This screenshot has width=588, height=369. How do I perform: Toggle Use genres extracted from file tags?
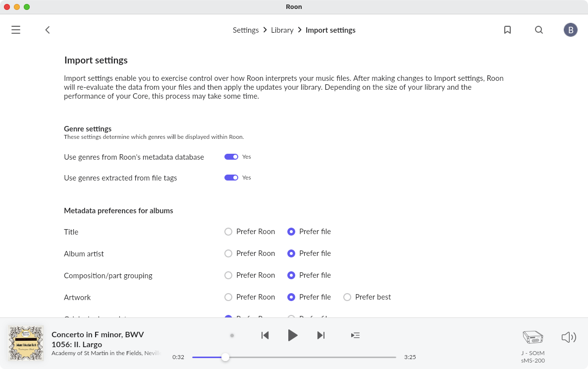(x=231, y=178)
